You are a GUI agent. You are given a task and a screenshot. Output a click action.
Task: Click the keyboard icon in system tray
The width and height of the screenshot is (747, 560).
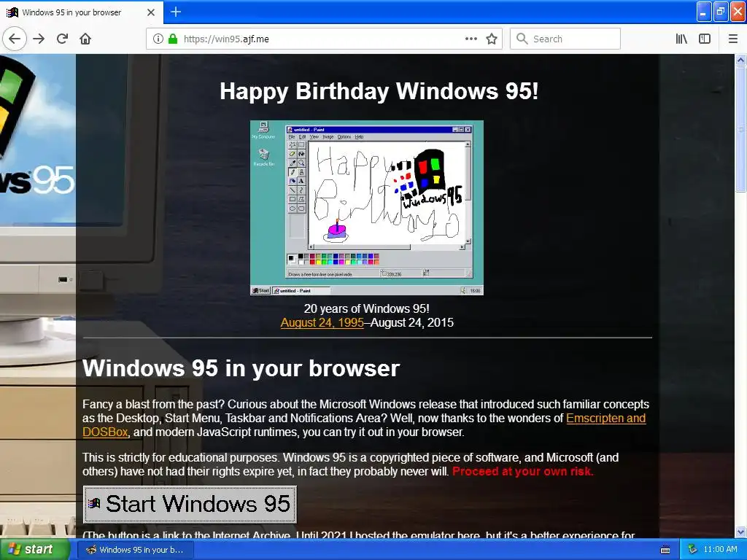[x=665, y=550]
